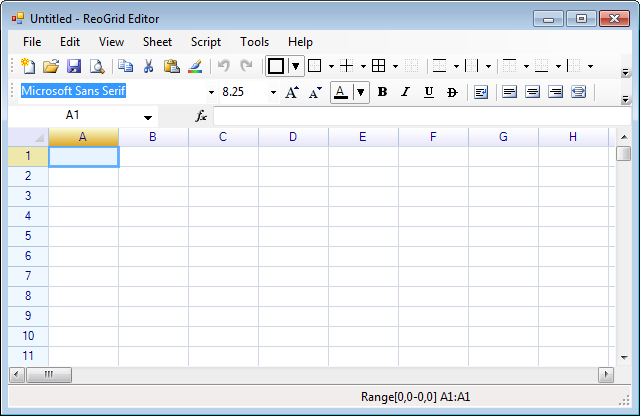
Task: Open the font size 8.25 dropdown
Action: (273, 92)
